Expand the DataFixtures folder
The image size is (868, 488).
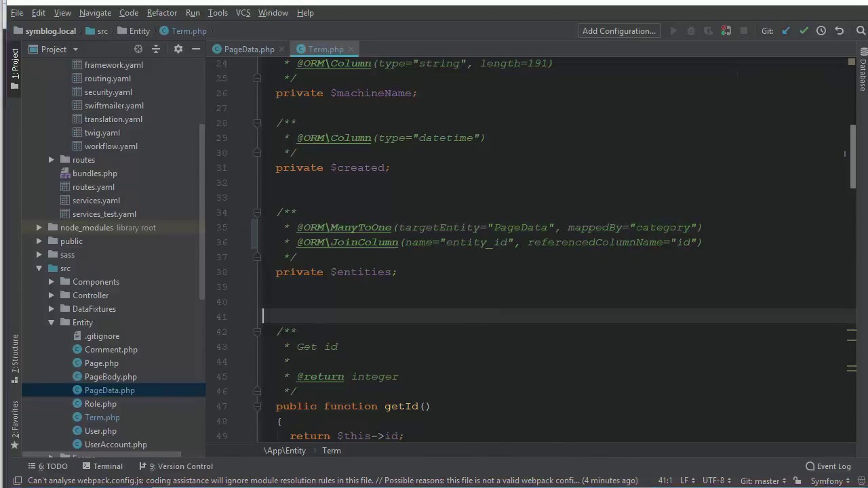coord(52,308)
